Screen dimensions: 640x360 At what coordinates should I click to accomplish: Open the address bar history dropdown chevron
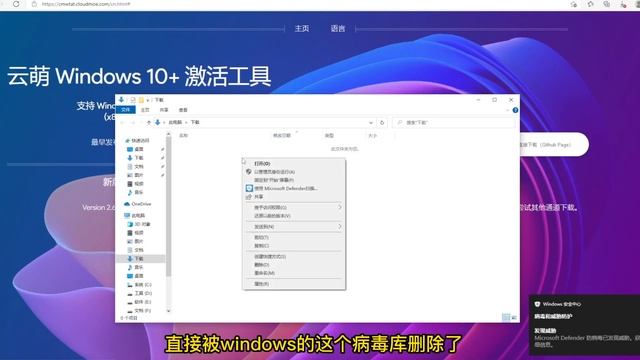pos(371,122)
